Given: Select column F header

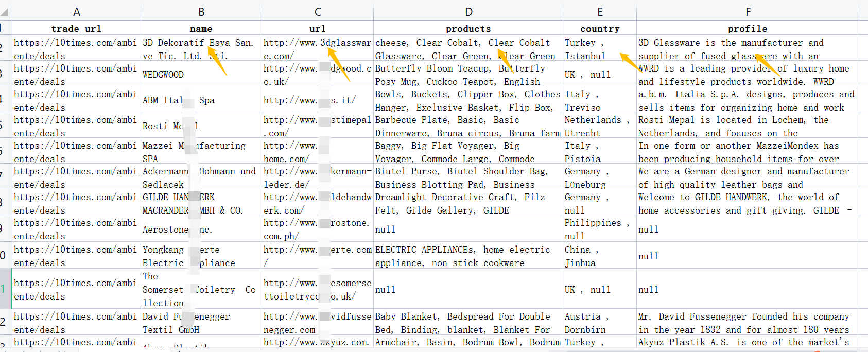Looking at the screenshot, I should coord(748,12).
